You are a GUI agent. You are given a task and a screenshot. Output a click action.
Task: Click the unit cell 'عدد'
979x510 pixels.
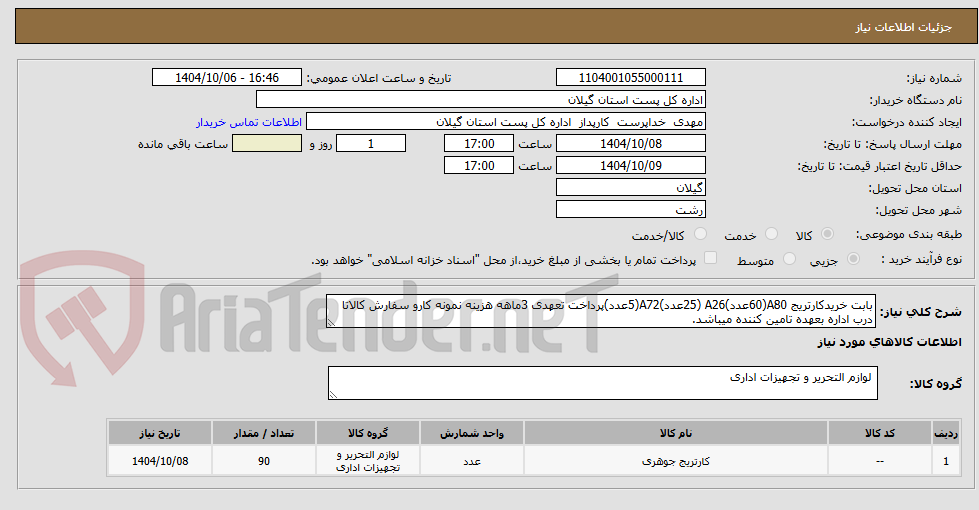[471, 461]
